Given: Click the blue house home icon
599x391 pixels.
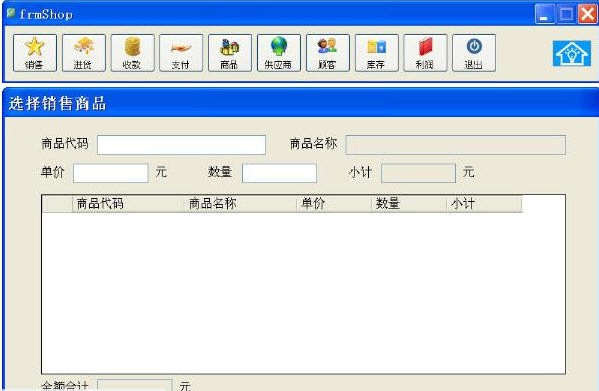Looking at the screenshot, I should coord(572,53).
